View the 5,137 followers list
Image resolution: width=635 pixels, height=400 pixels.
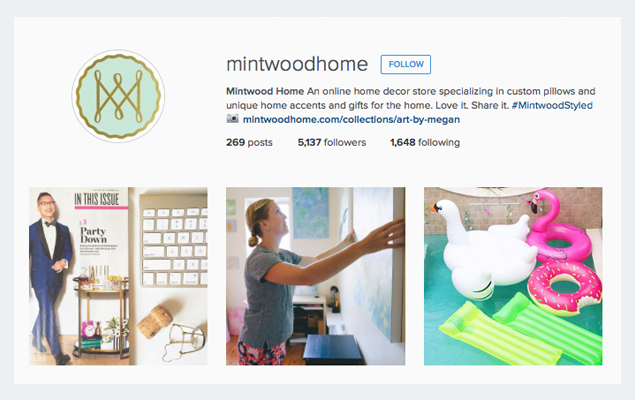(332, 143)
